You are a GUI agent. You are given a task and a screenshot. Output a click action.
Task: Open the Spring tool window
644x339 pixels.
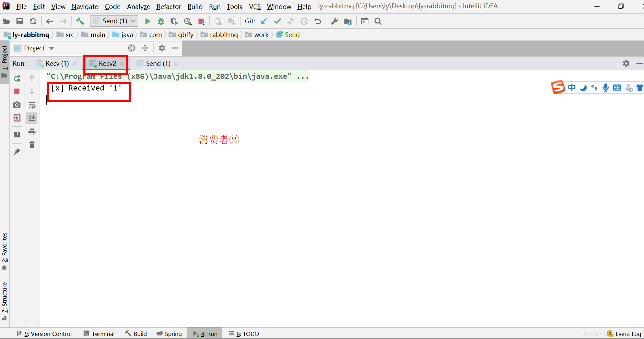click(x=169, y=334)
